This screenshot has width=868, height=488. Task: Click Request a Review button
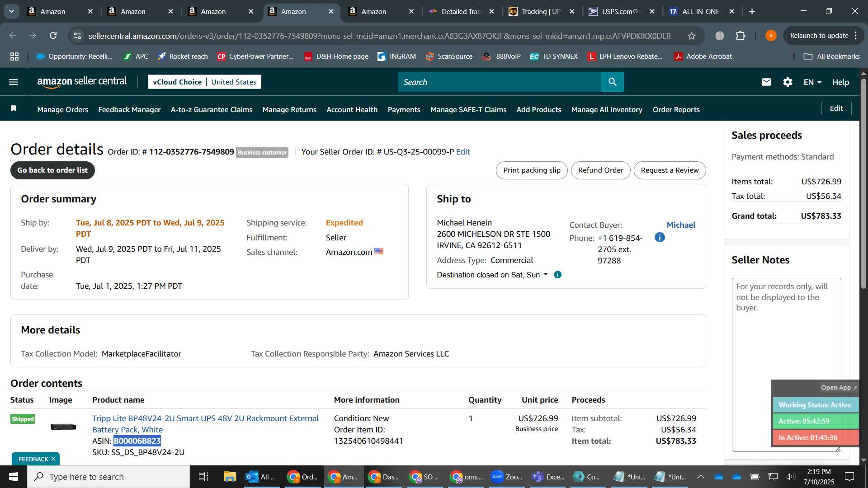click(670, 170)
